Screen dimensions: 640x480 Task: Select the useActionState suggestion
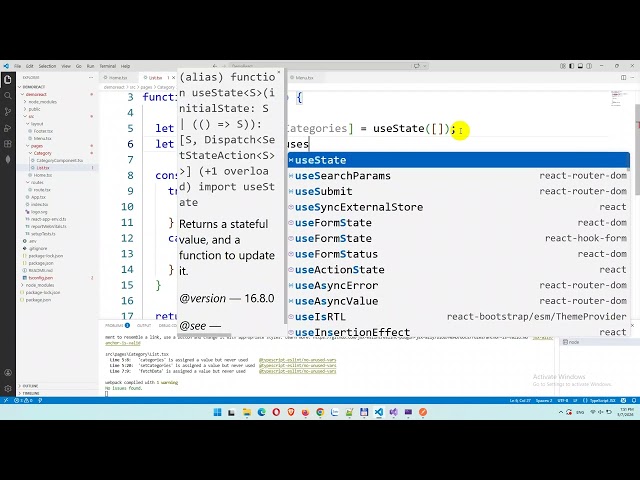click(459, 270)
